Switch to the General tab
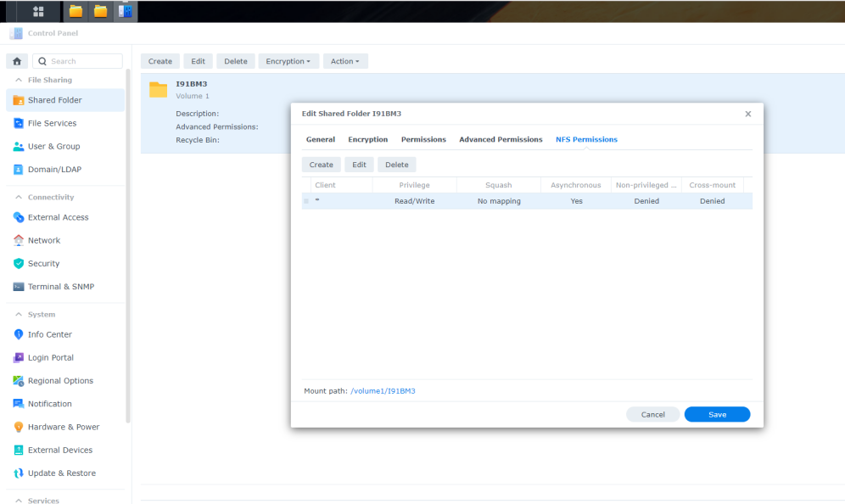Image resolution: width=845 pixels, height=504 pixels. pos(320,139)
